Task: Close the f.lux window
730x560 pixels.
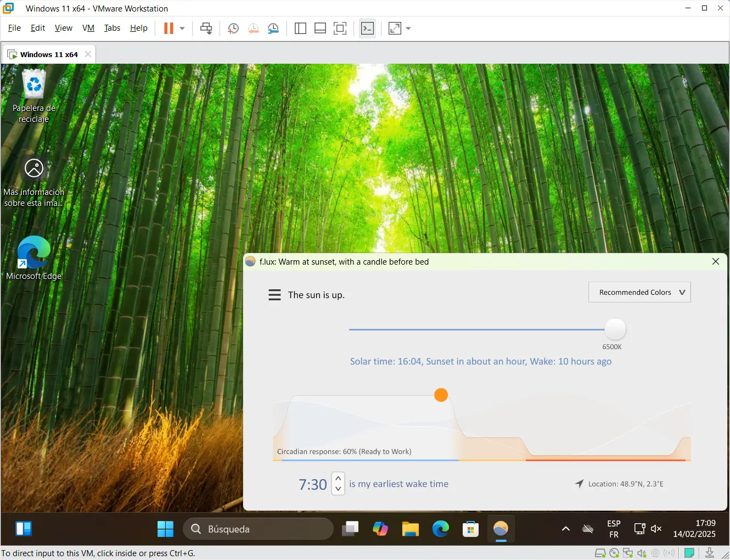Action: pyautogui.click(x=716, y=261)
